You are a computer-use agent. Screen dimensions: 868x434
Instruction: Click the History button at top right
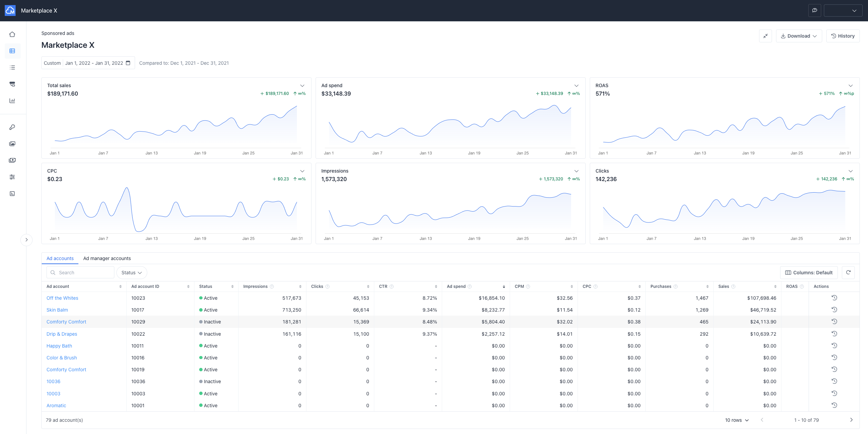[843, 36]
